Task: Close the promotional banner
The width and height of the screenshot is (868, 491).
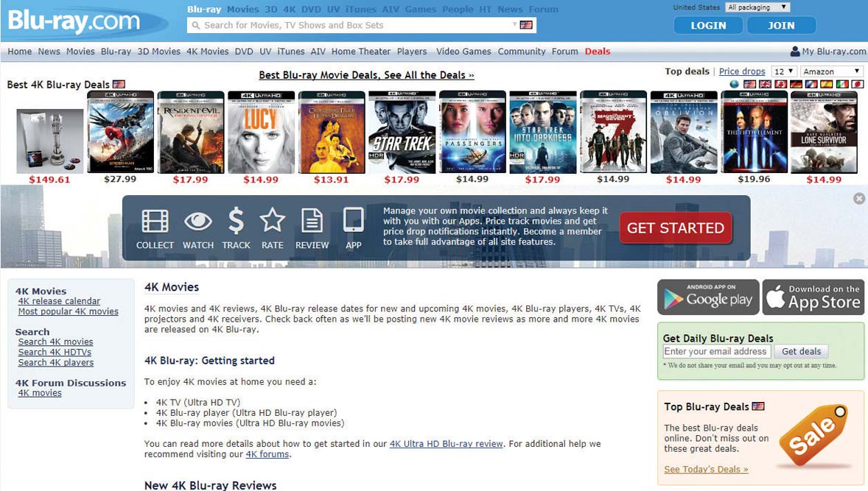Action: [859, 198]
